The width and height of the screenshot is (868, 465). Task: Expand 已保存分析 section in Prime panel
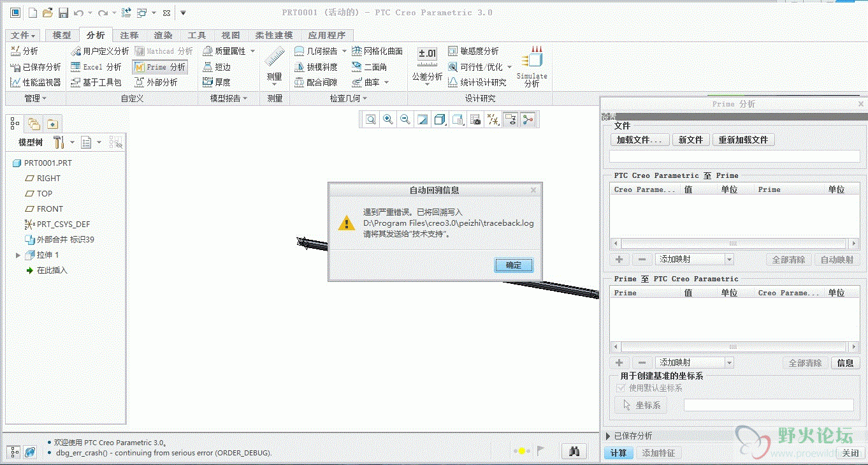[x=609, y=436]
